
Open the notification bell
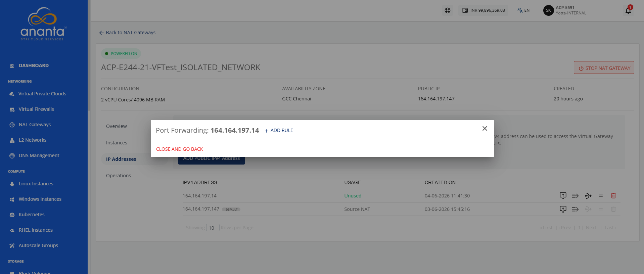(628, 10)
